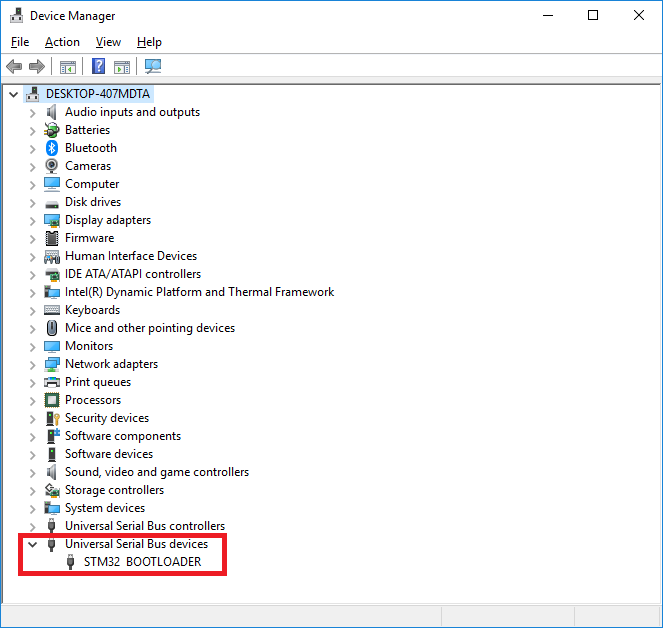Minimize the Device Manager window
The image size is (663, 628).
point(548,15)
